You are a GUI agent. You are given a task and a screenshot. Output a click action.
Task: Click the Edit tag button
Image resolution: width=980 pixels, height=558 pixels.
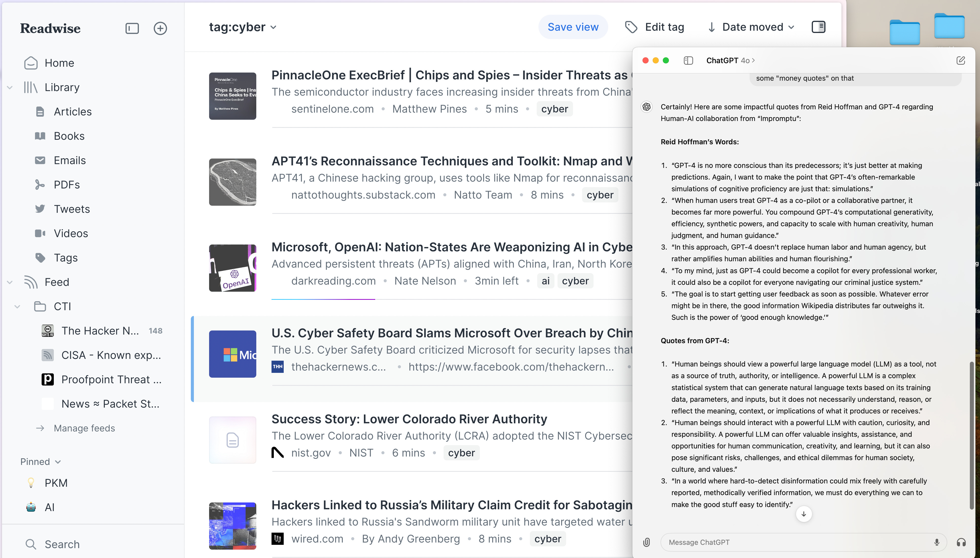[654, 27]
